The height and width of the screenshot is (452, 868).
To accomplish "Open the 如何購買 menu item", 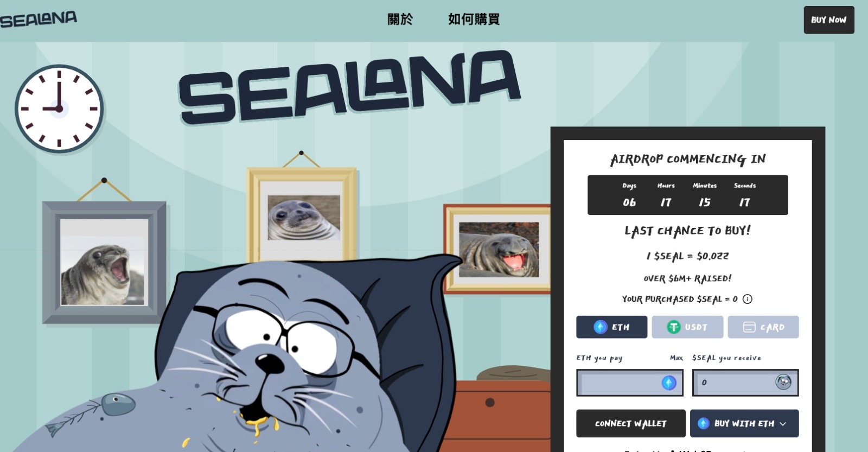I will pos(474,20).
